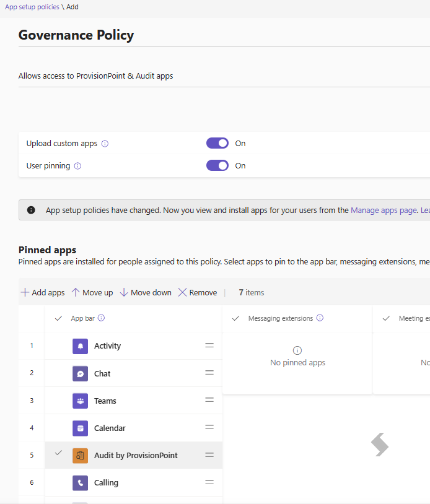Toggle checkmark in Messaging extensions header
430x504 pixels.
point(235,318)
